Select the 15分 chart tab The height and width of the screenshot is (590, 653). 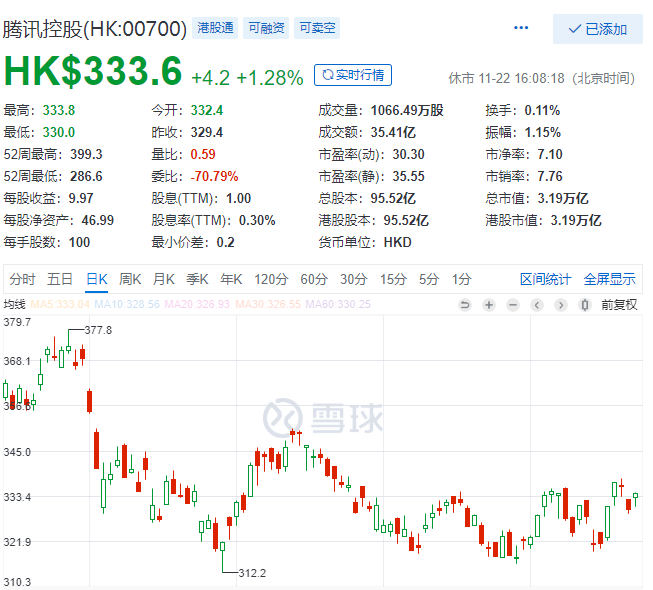click(x=393, y=279)
